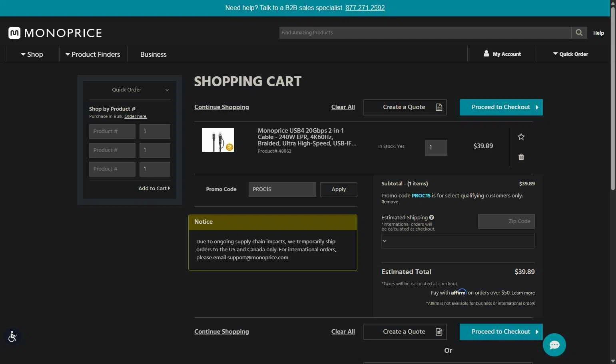Viewport: 616px width, 364px height.
Task: Click the Zip Code field
Action: (x=506, y=221)
